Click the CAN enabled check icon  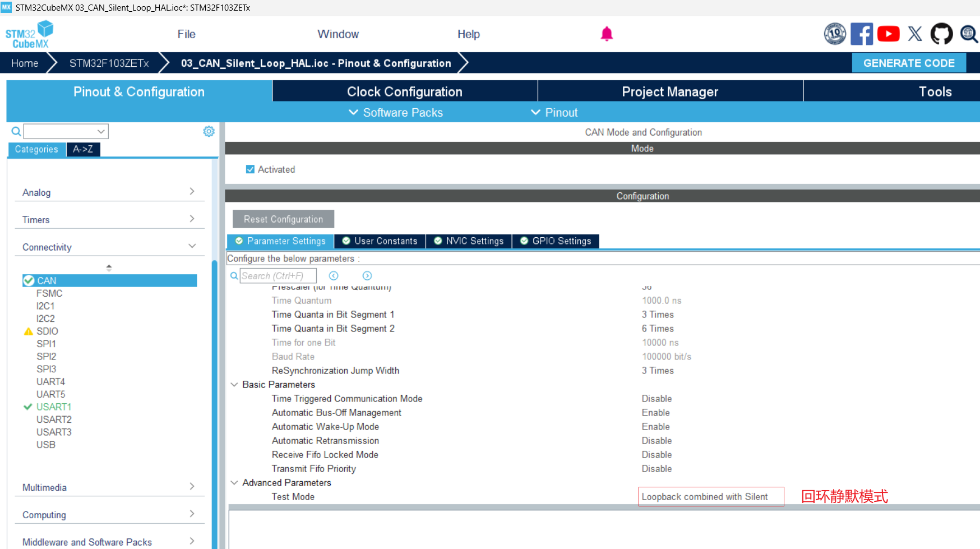click(29, 280)
